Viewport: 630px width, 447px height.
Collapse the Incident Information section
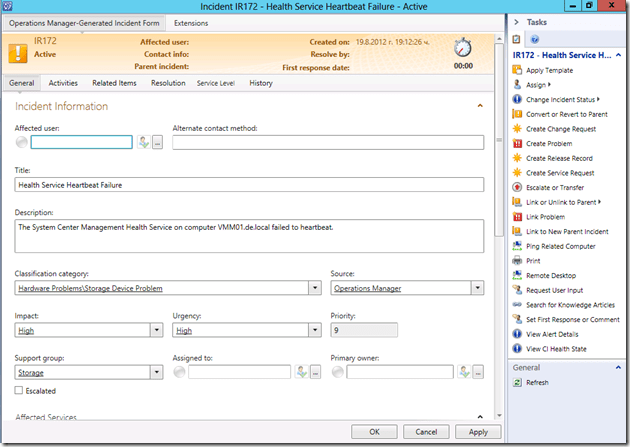point(480,105)
